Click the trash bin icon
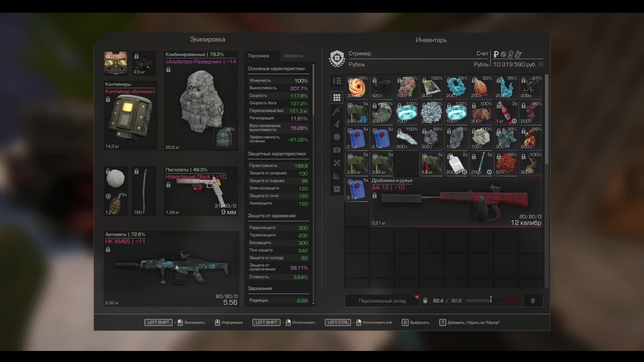This screenshot has width=644, height=362. (533, 301)
